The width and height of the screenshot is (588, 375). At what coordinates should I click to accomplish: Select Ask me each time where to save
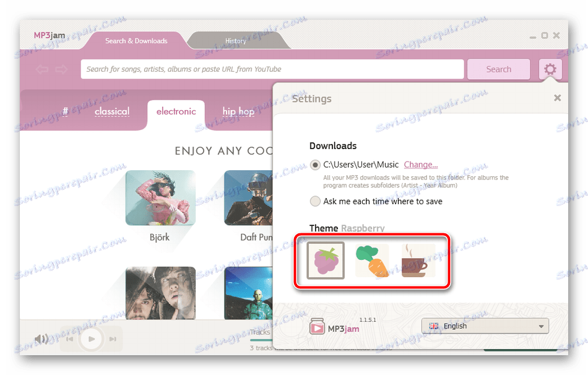[315, 201]
